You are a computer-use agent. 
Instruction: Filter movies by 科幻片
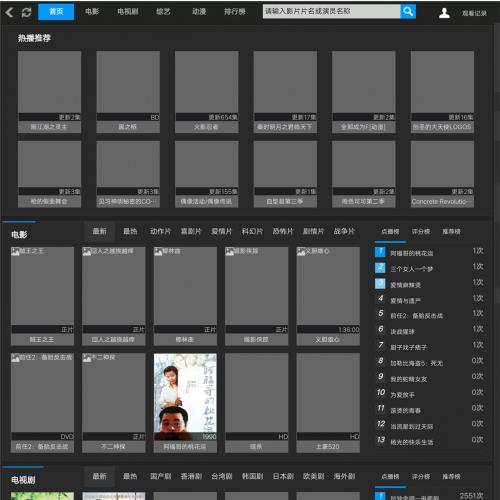point(252,231)
